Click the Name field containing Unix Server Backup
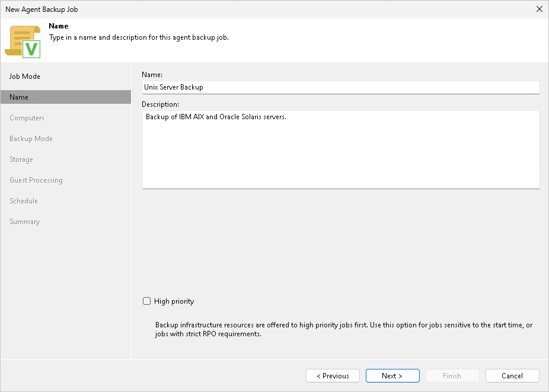The height and width of the screenshot is (392, 549). click(341, 87)
